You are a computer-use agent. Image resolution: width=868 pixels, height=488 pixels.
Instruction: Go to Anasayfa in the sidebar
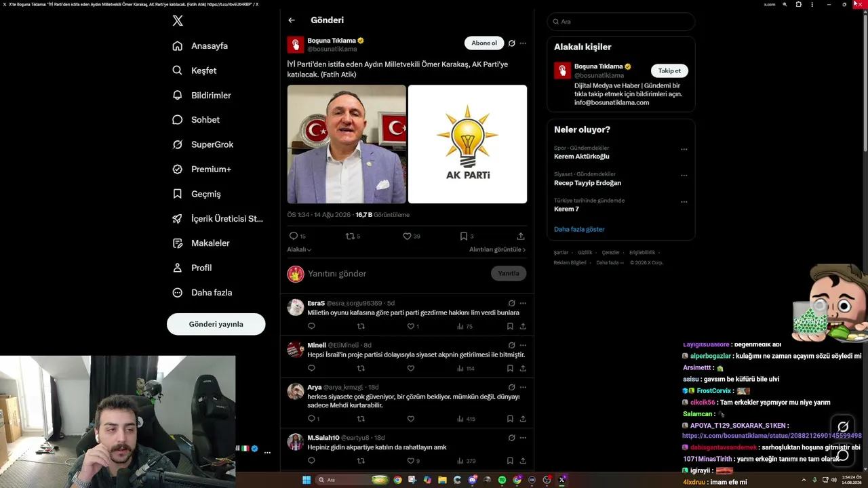click(x=200, y=46)
